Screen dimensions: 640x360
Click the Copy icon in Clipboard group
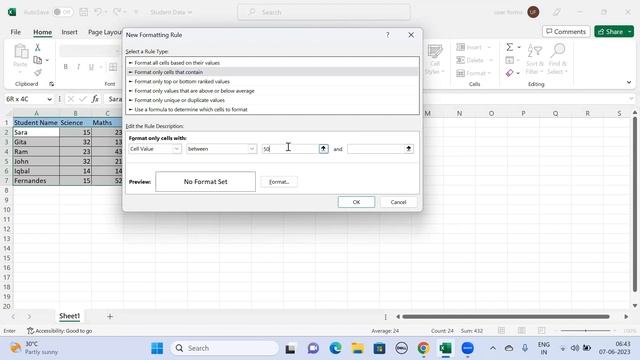pyautogui.click(x=38, y=60)
